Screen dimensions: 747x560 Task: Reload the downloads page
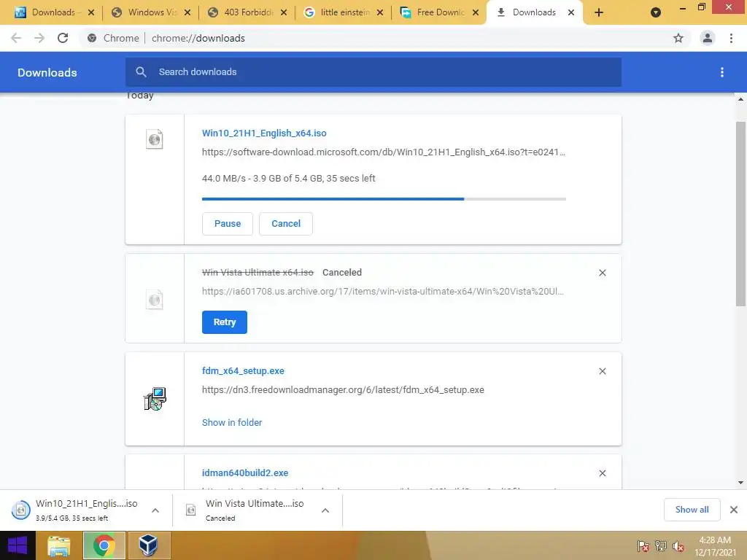point(63,38)
